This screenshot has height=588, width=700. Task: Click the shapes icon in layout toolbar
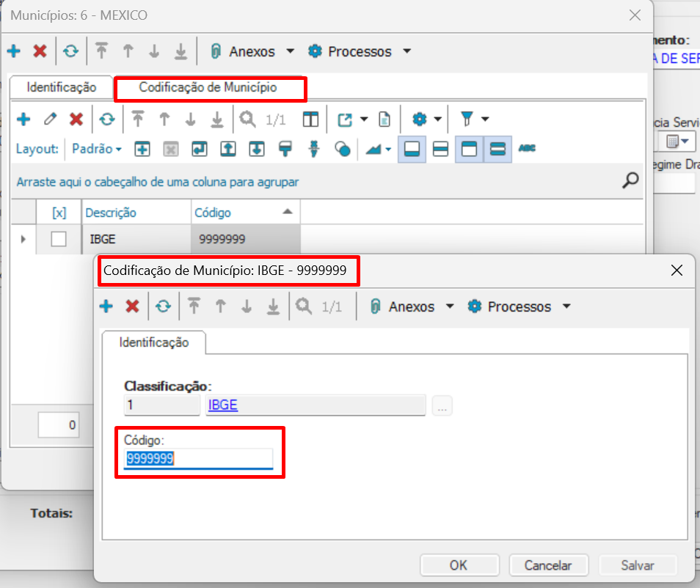pos(343,149)
